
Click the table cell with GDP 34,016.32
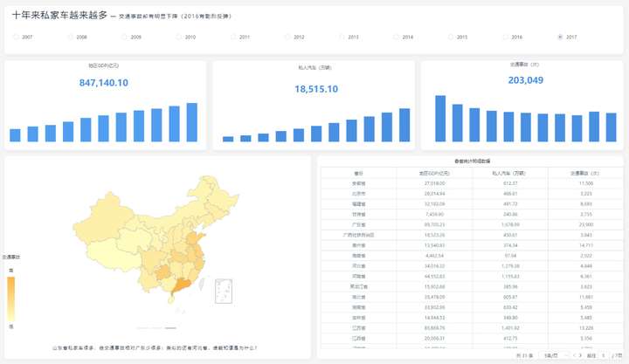434,266
